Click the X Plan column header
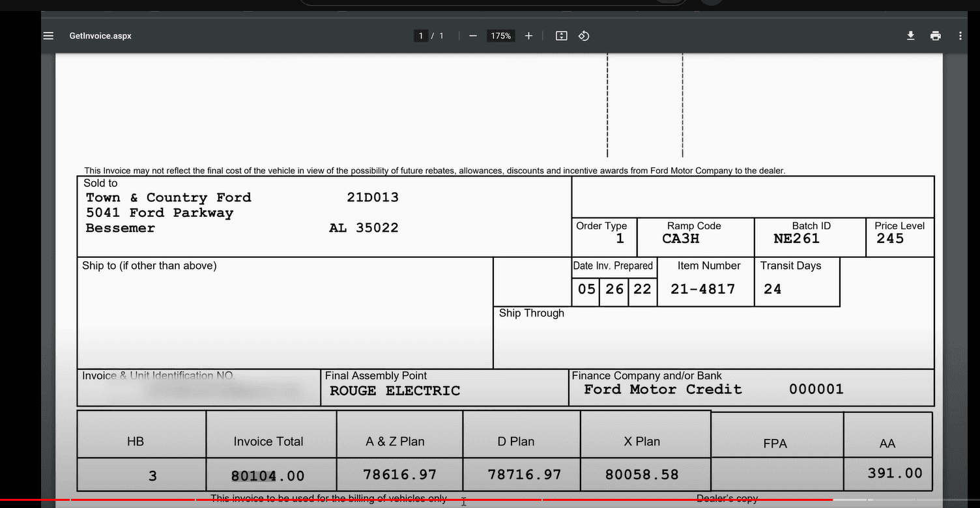 (x=642, y=442)
